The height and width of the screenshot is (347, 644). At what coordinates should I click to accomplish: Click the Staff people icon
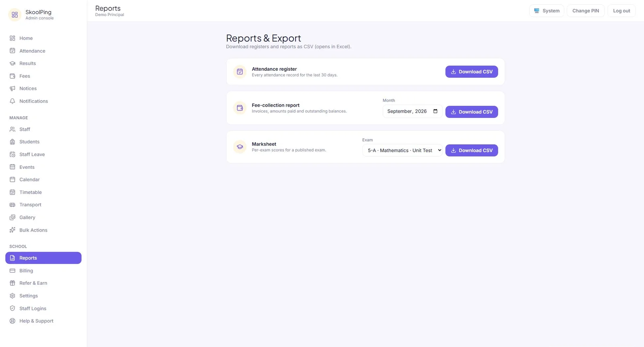[12, 129]
